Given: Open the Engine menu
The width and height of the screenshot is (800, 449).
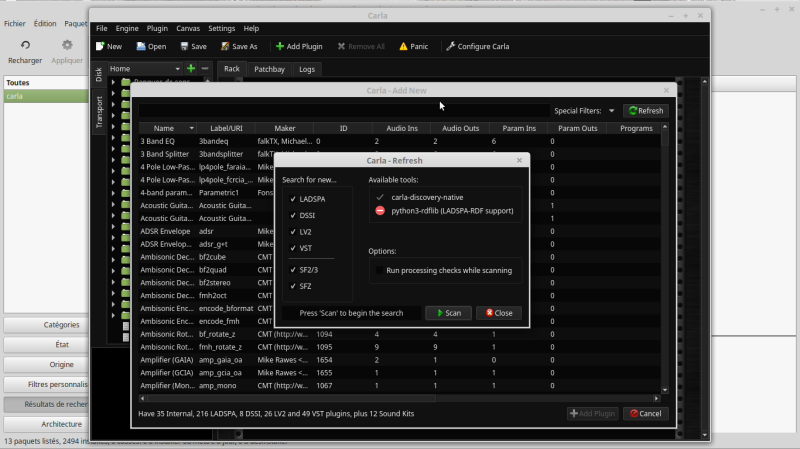Looking at the screenshot, I should point(127,29).
